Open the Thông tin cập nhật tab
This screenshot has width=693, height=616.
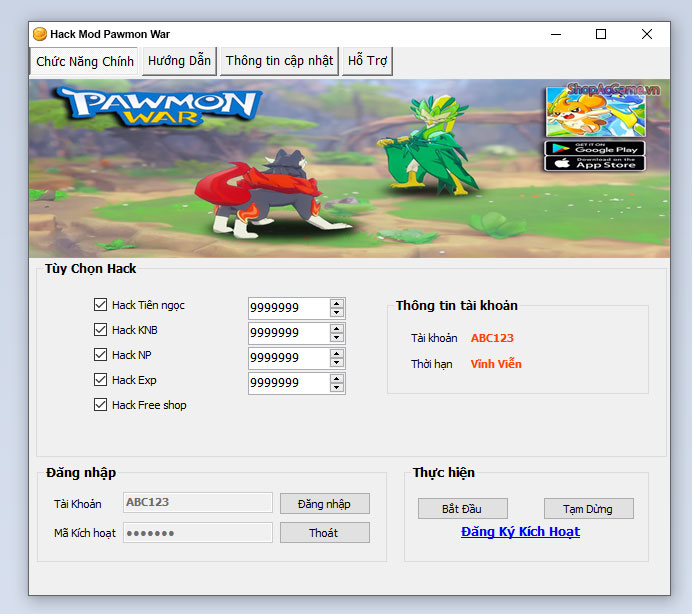click(x=279, y=61)
